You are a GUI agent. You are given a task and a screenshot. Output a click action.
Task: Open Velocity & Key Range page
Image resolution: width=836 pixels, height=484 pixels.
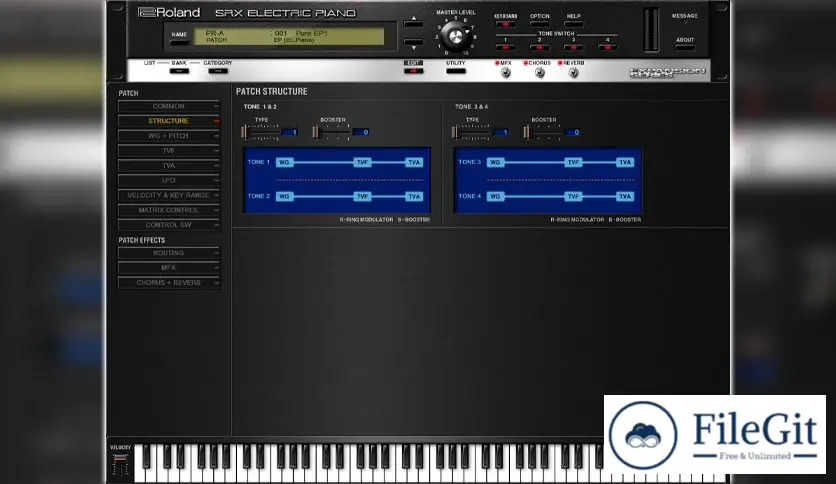coord(168,195)
